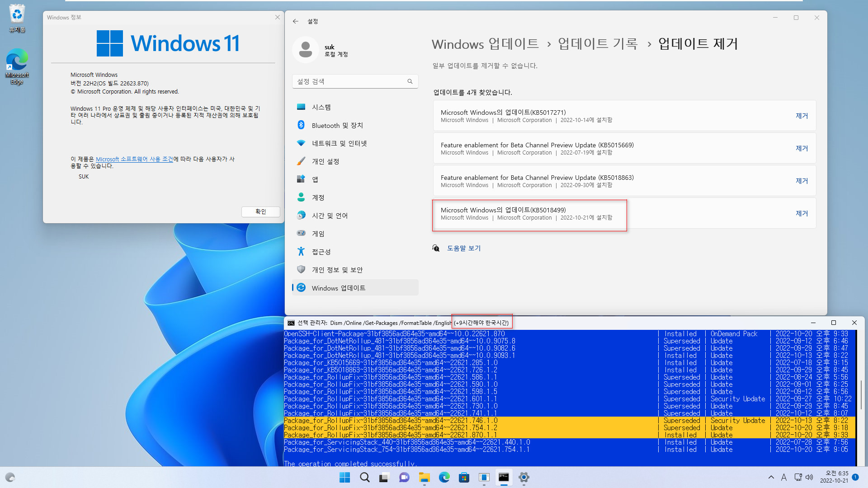Click the widgets icon on taskbar left
This screenshot has height=488, width=868.
pos(10,477)
